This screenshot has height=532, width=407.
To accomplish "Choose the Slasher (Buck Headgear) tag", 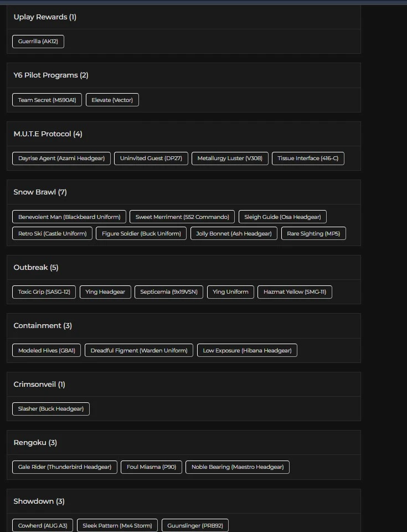I will coord(51,409).
